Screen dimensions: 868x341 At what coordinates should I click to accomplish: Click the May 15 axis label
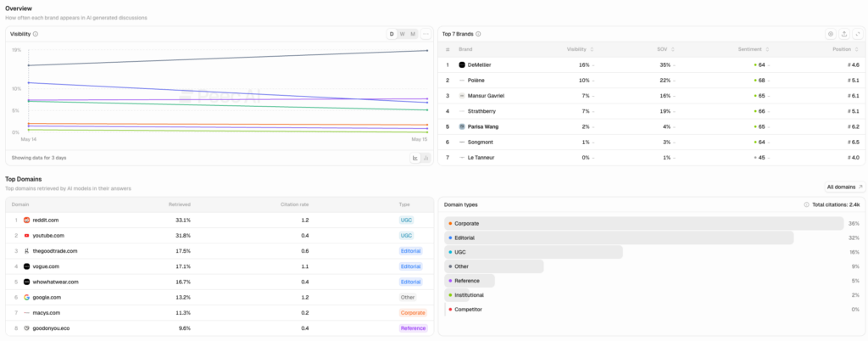click(x=419, y=139)
